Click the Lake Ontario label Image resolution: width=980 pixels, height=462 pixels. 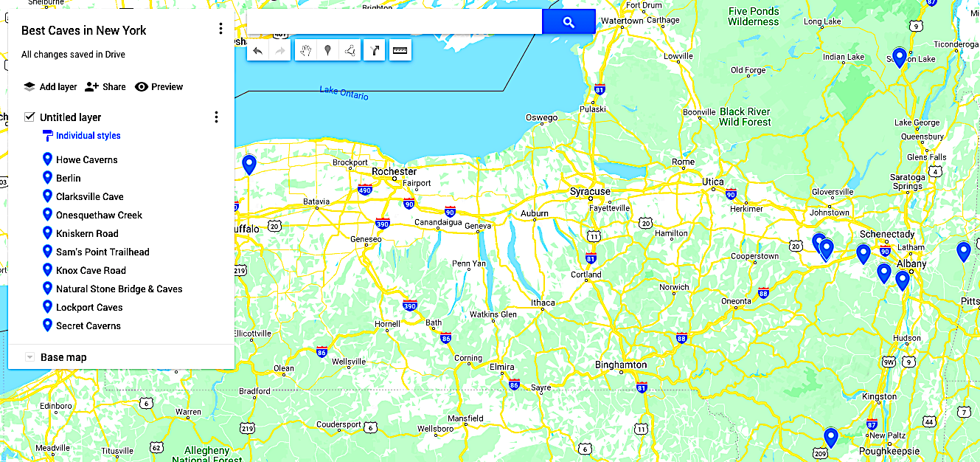point(344,93)
